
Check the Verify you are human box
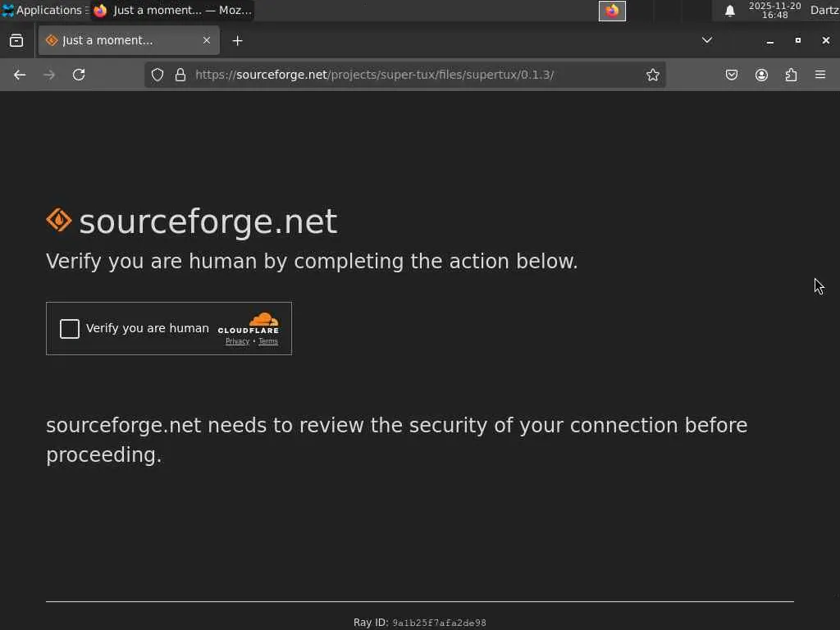pyautogui.click(x=70, y=329)
